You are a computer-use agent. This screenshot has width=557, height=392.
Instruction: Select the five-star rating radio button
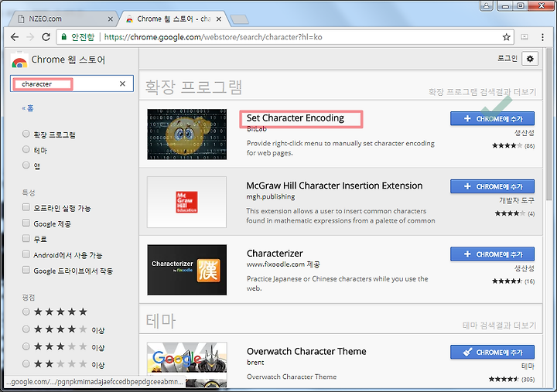[26, 312]
